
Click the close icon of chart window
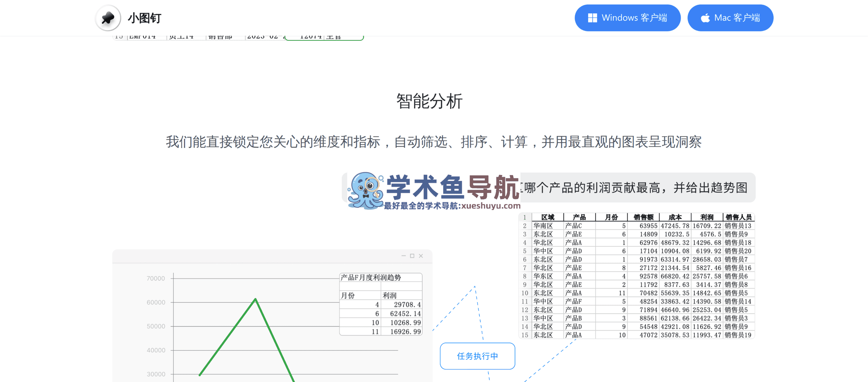pos(421,256)
